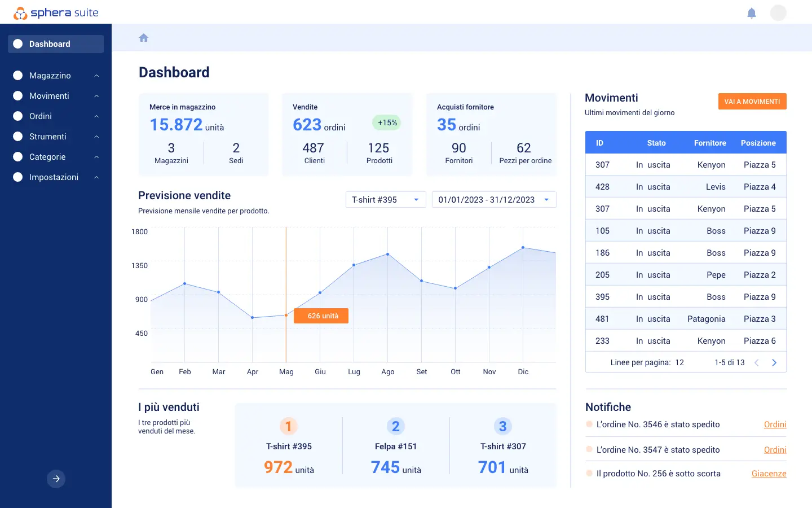Open Ordini sidebar item
This screenshot has height=508, width=812.
click(56, 116)
